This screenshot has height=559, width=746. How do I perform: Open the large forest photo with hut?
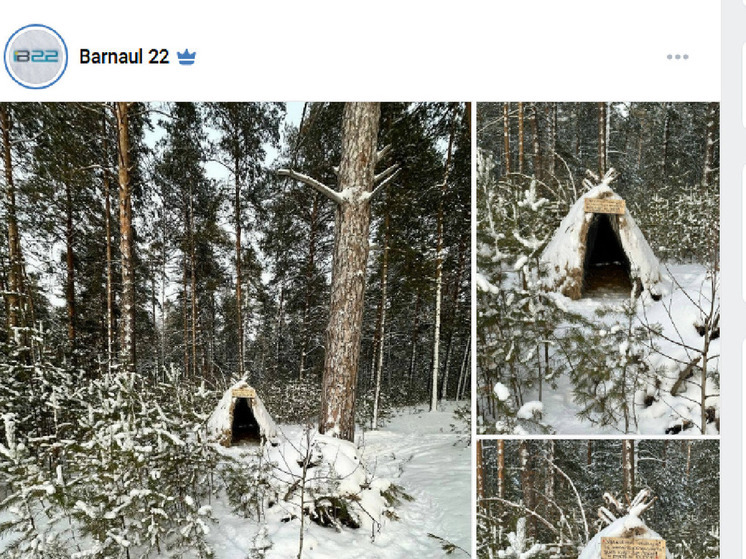[236, 330]
